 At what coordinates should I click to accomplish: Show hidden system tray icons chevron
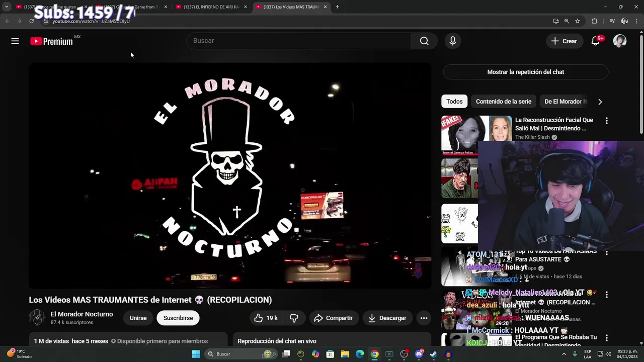pyautogui.click(x=565, y=354)
